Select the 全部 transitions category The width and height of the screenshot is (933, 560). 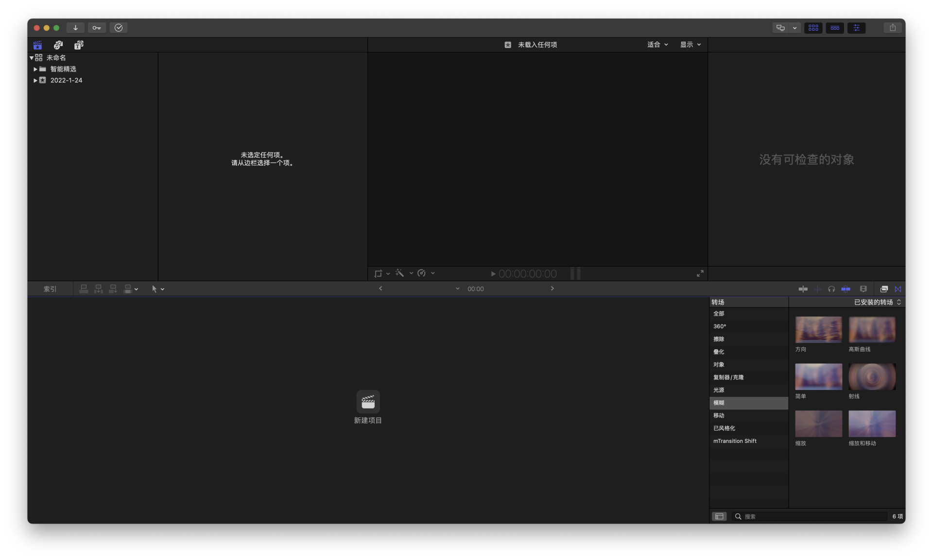coord(748,314)
